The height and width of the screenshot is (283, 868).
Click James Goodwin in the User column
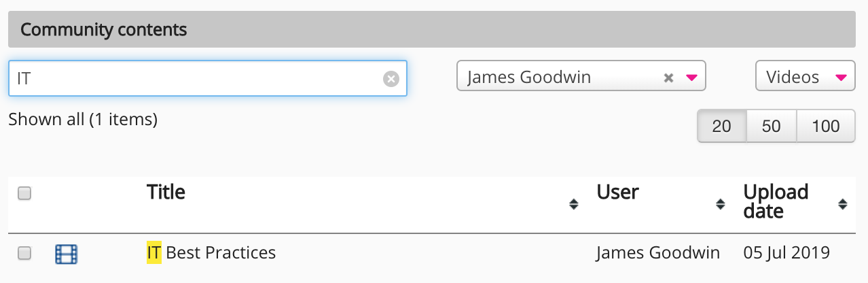[657, 253]
